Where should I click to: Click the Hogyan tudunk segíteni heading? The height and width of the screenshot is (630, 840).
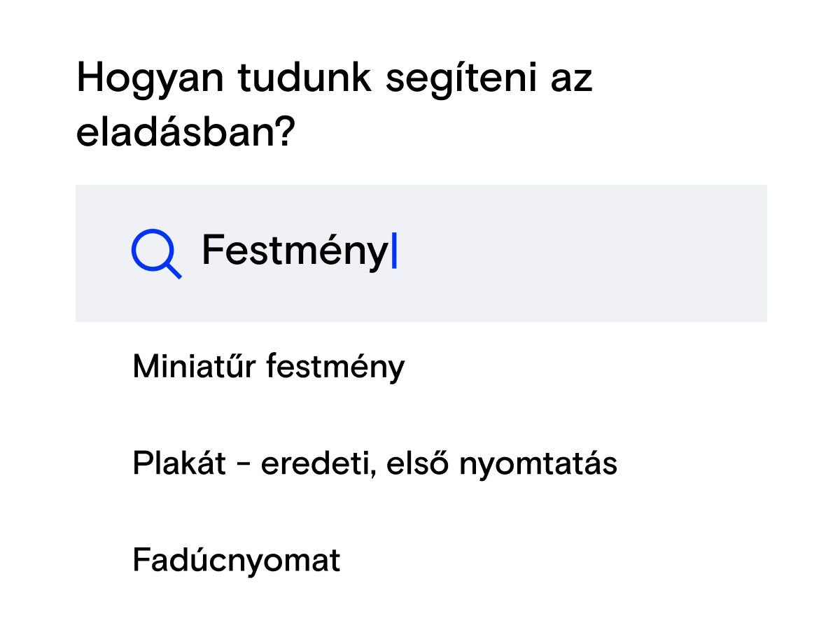click(335, 104)
